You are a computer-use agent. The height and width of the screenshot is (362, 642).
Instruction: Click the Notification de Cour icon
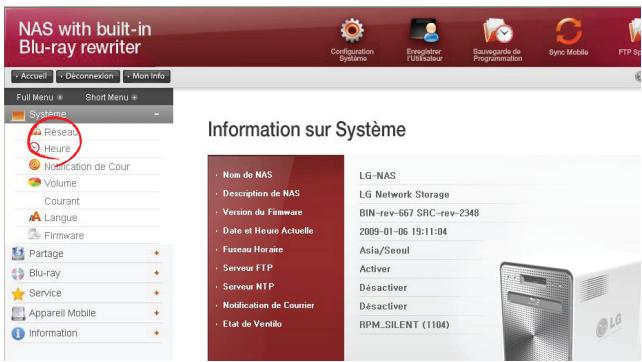click(x=35, y=165)
